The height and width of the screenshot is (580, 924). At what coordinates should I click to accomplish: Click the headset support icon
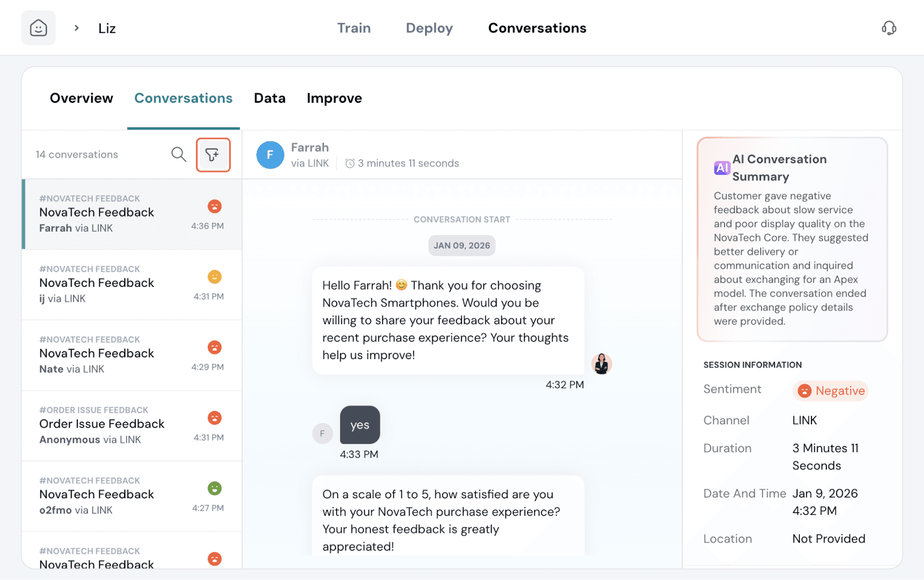click(x=888, y=28)
